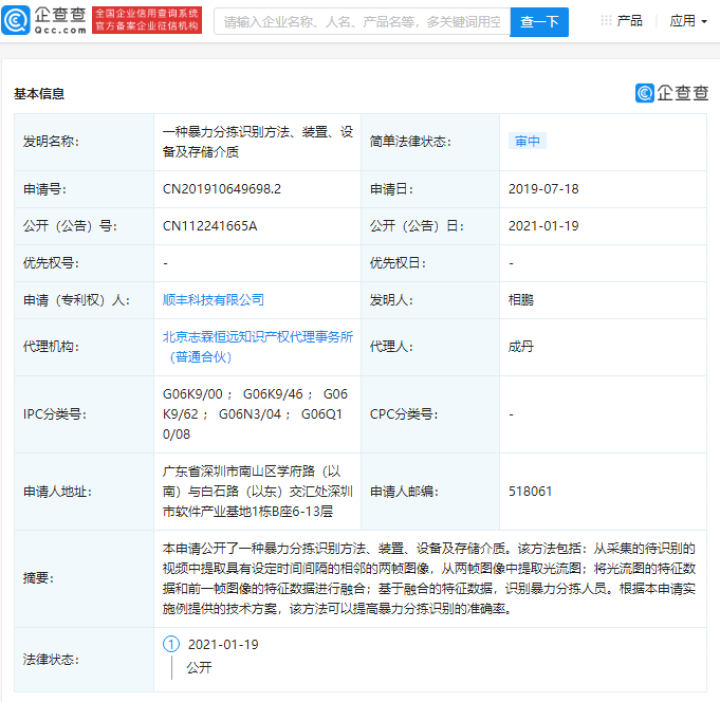The width and height of the screenshot is (720, 702).
Task: Click the red official credit agency badge
Action: pyautogui.click(x=147, y=20)
